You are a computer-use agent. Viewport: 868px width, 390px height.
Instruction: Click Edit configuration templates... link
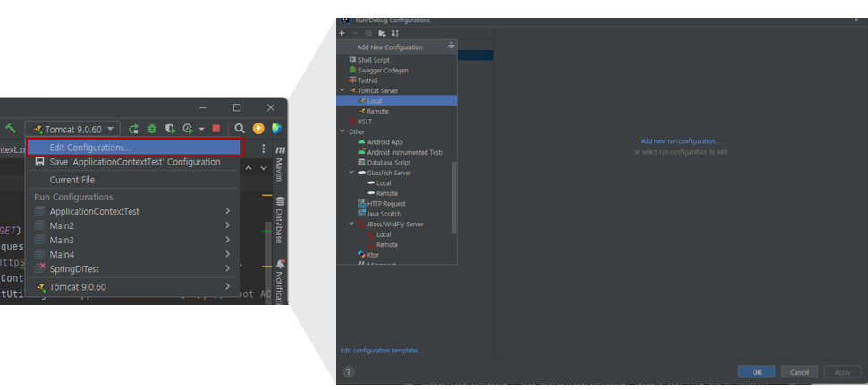382,350
